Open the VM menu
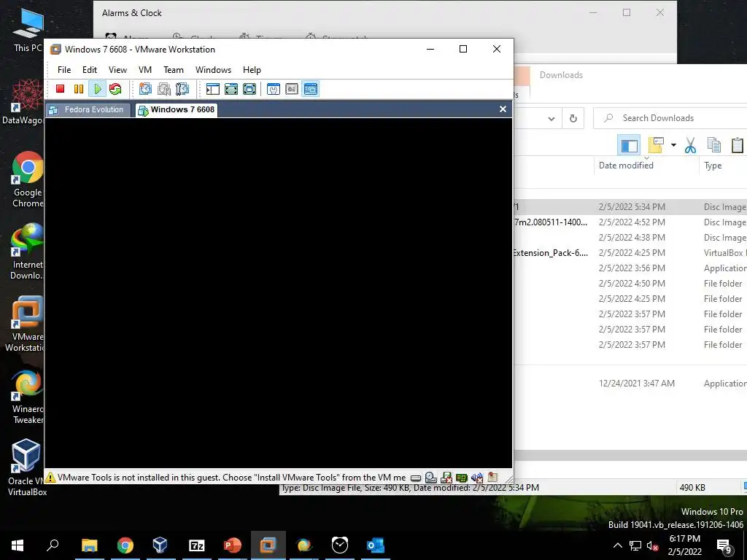The width and height of the screenshot is (747, 560). [x=145, y=70]
